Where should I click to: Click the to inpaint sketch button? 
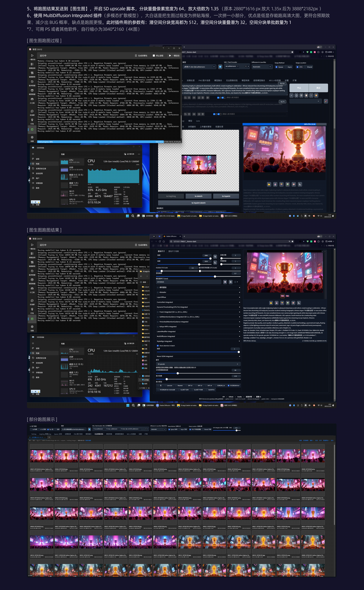pos(199,203)
